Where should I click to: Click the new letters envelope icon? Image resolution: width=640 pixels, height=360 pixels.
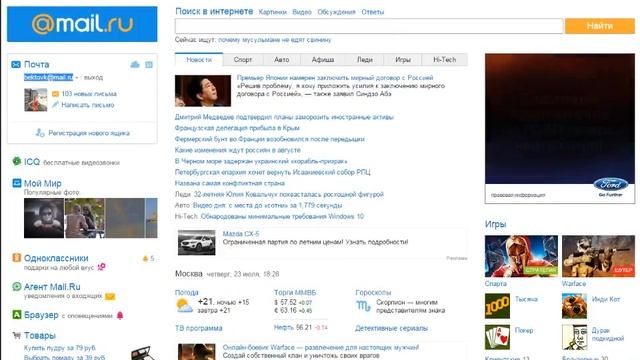[56, 94]
